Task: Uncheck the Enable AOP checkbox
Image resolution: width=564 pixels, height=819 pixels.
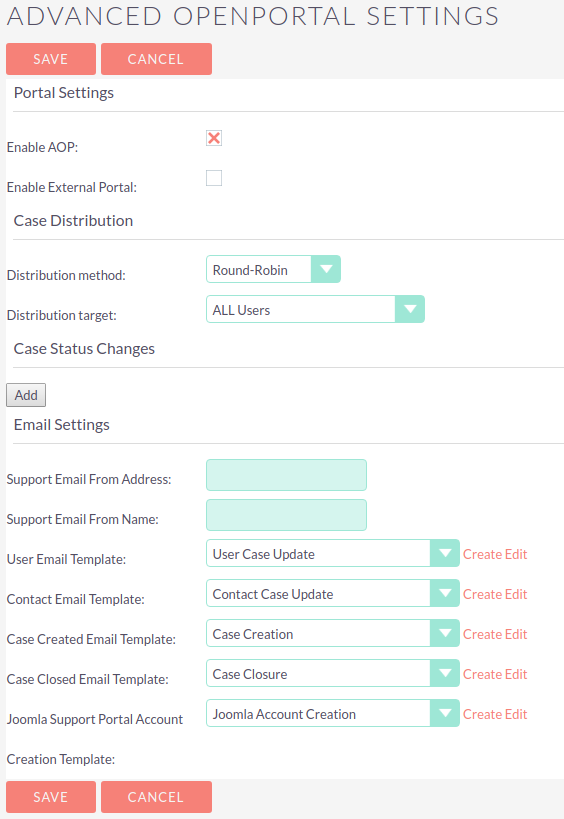Action: 214,138
